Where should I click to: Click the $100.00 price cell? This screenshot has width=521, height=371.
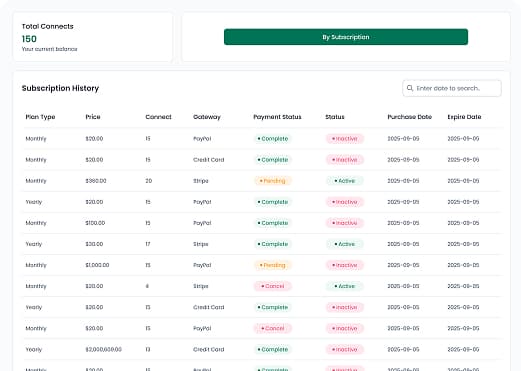pyautogui.click(x=95, y=223)
